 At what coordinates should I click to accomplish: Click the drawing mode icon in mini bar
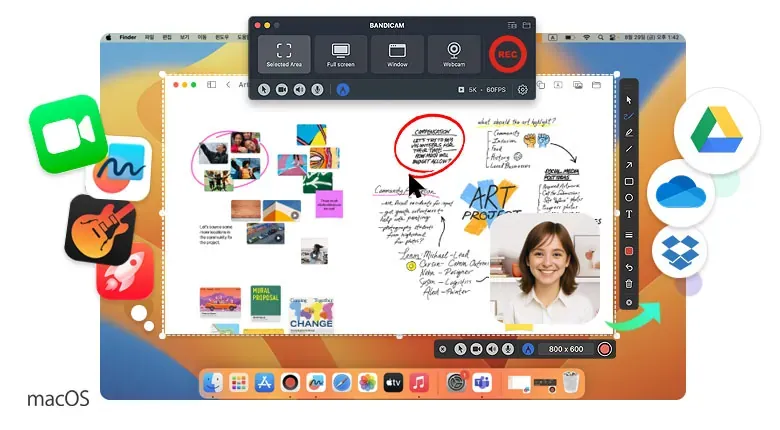coord(528,349)
